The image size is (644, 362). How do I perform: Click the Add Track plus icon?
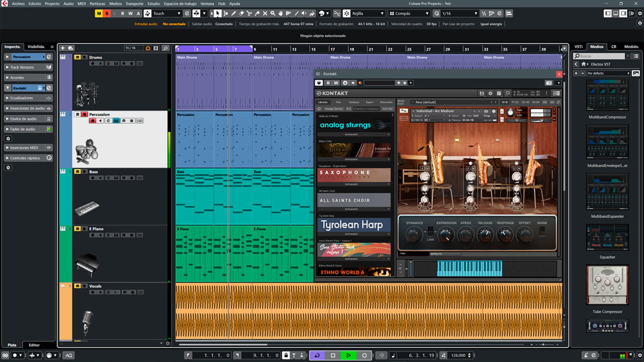coord(63,48)
